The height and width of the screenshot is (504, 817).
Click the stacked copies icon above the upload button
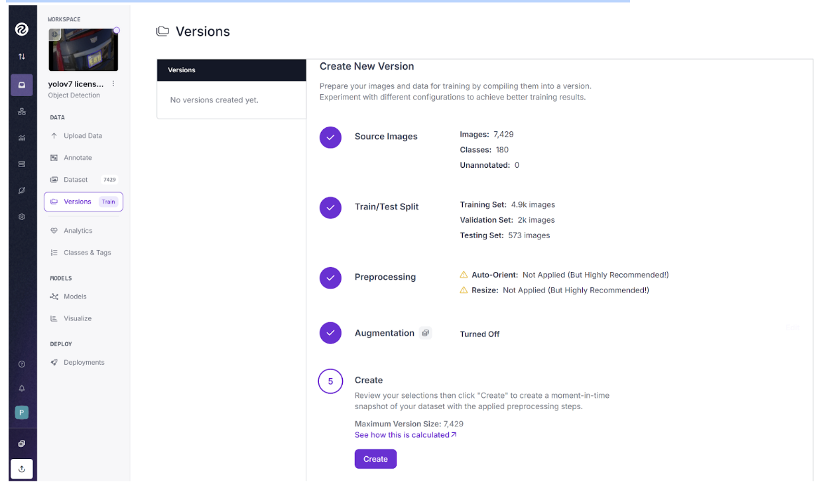(x=22, y=444)
